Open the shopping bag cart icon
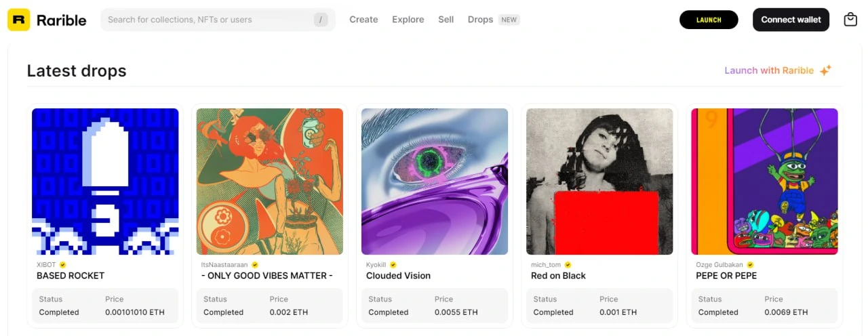 (x=850, y=20)
